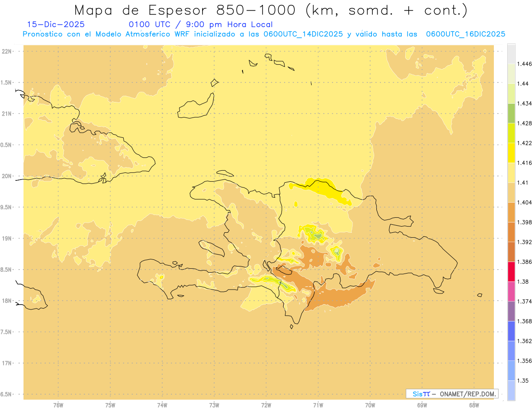Click the legend value "1.422"
The height and width of the screenshot is (411, 532).
(524, 143)
